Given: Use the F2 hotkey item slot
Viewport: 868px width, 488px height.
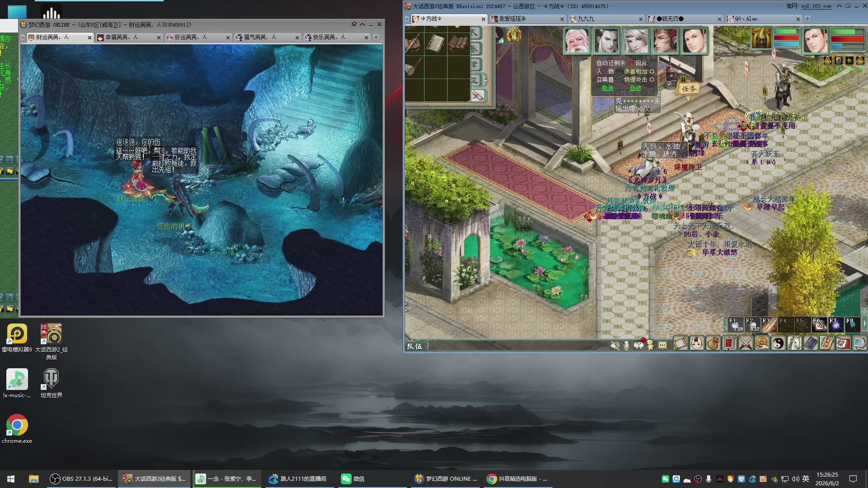Looking at the screenshot, I should pos(752,324).
